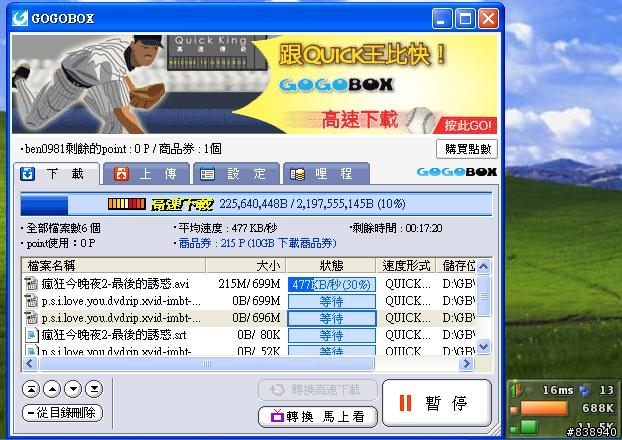Click the horizontal scrollbar right arrow
The width and height of the screenshot is (622, 440).
tap(467, 363)
